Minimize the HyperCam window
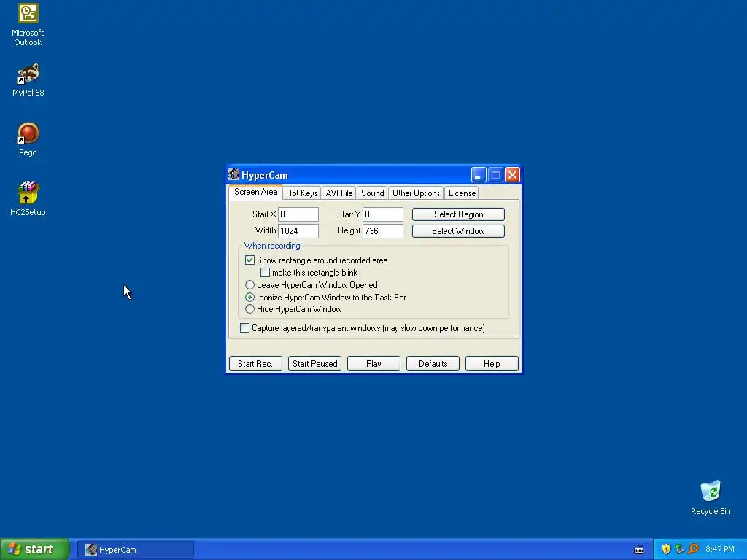 [x=479, y=175]
